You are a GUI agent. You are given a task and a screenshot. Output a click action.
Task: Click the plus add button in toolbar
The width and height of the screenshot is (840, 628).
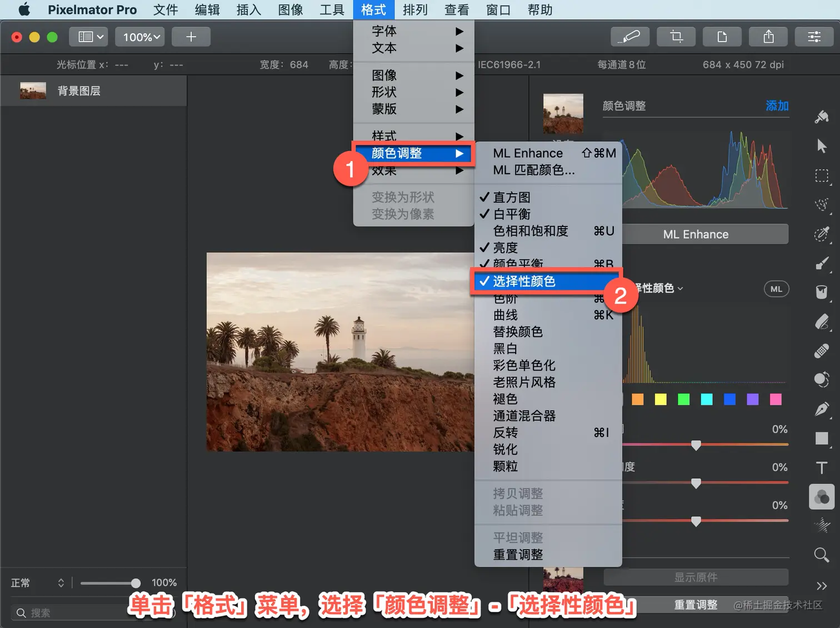point(191,37)
